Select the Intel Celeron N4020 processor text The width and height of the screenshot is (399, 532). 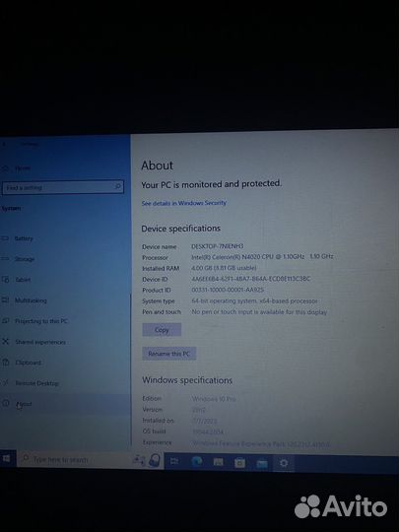[x=262, y=257]
